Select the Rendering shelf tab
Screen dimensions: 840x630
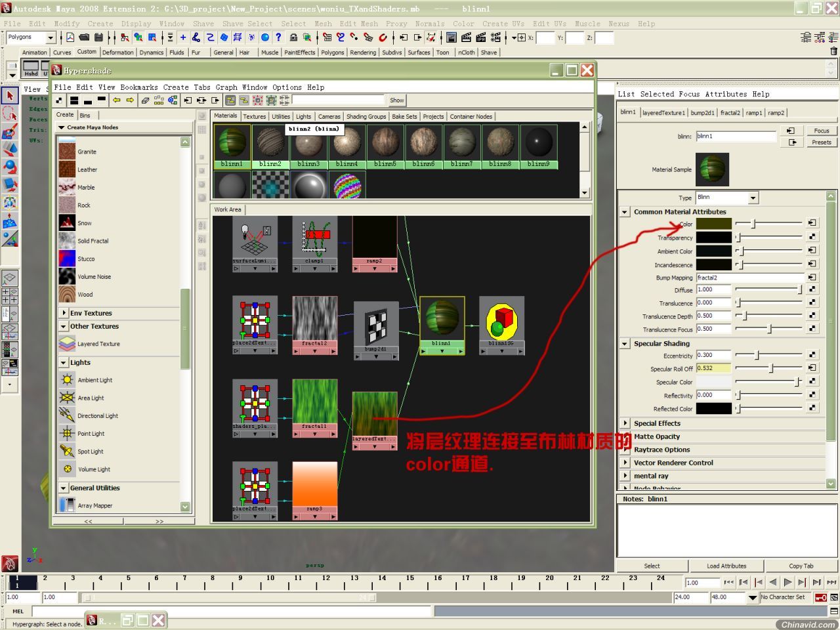(363, 52)
